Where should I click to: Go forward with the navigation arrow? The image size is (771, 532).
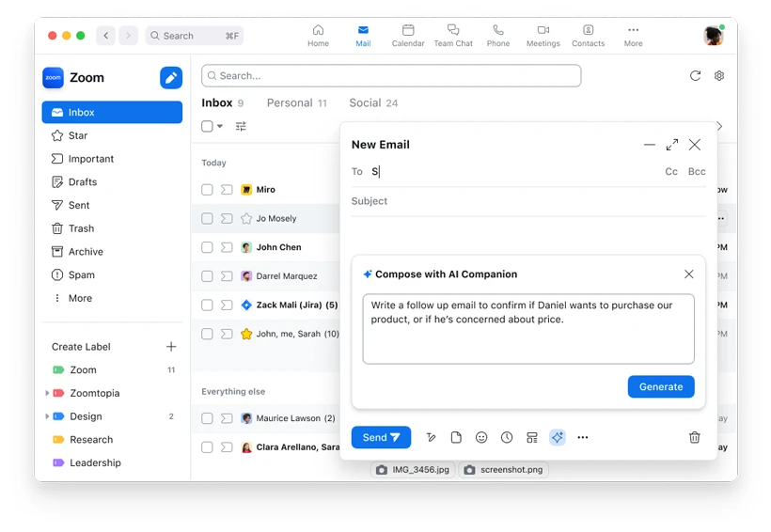(128, 36)
